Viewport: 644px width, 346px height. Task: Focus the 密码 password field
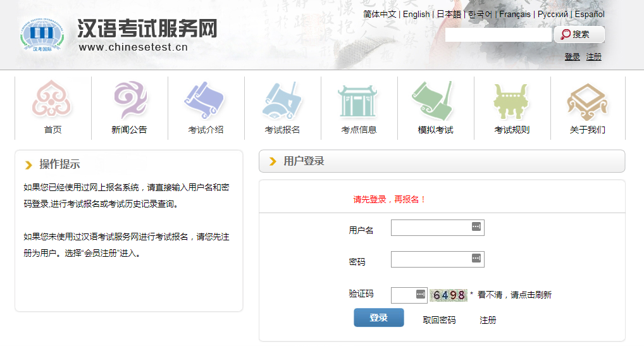click(x=431, y=259)
